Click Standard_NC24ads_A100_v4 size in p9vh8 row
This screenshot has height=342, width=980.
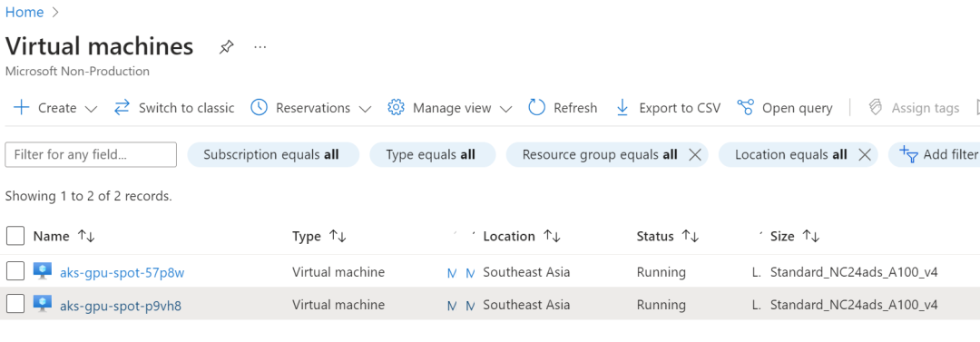point(854,305)
